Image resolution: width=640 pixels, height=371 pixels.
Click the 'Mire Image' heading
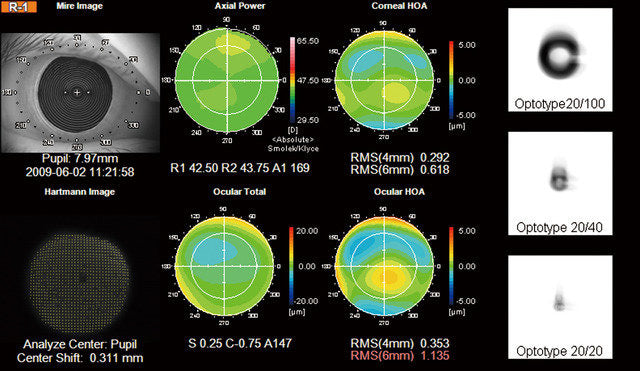[x=80, y=6]
